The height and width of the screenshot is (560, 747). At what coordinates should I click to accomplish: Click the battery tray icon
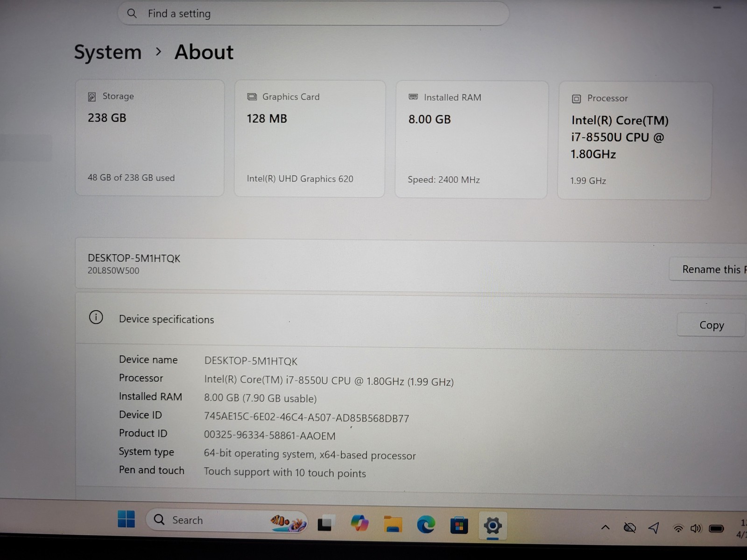(716, 529)
